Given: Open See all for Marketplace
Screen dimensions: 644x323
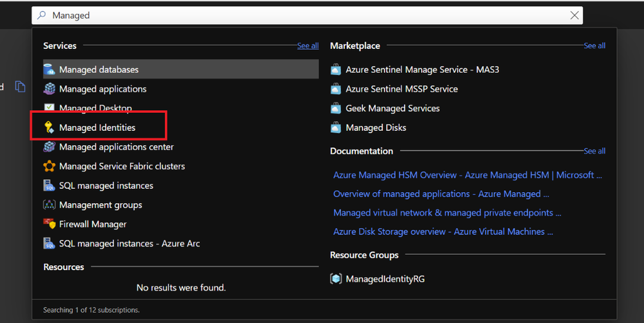Looking at the screenshot, I should click(595, 46).
